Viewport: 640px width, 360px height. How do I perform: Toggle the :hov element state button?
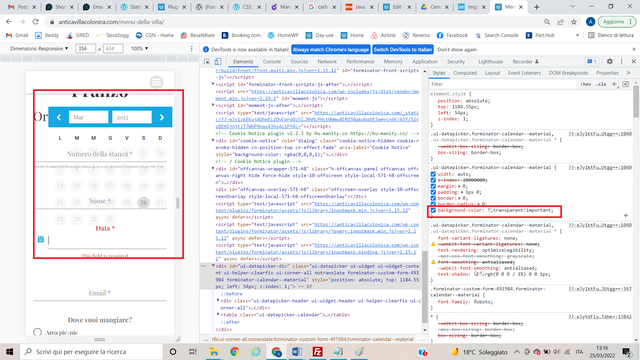(586, 84)
